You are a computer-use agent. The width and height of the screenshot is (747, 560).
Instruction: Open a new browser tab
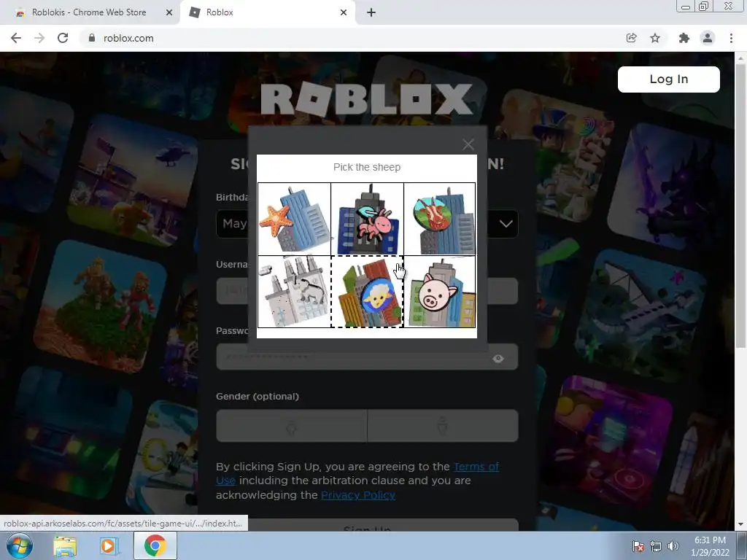point(371,12)
